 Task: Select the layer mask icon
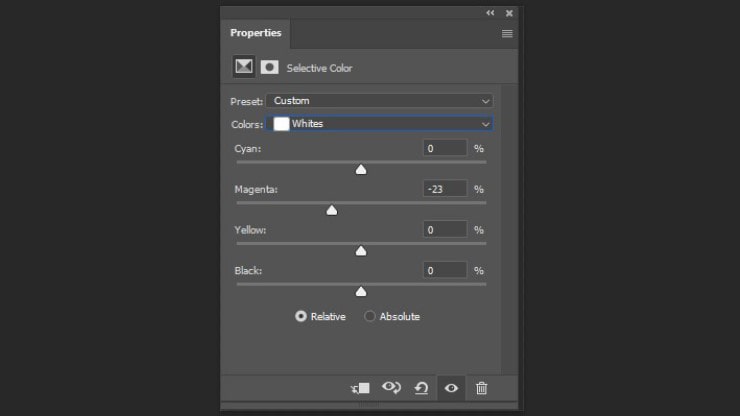point(269,67)
